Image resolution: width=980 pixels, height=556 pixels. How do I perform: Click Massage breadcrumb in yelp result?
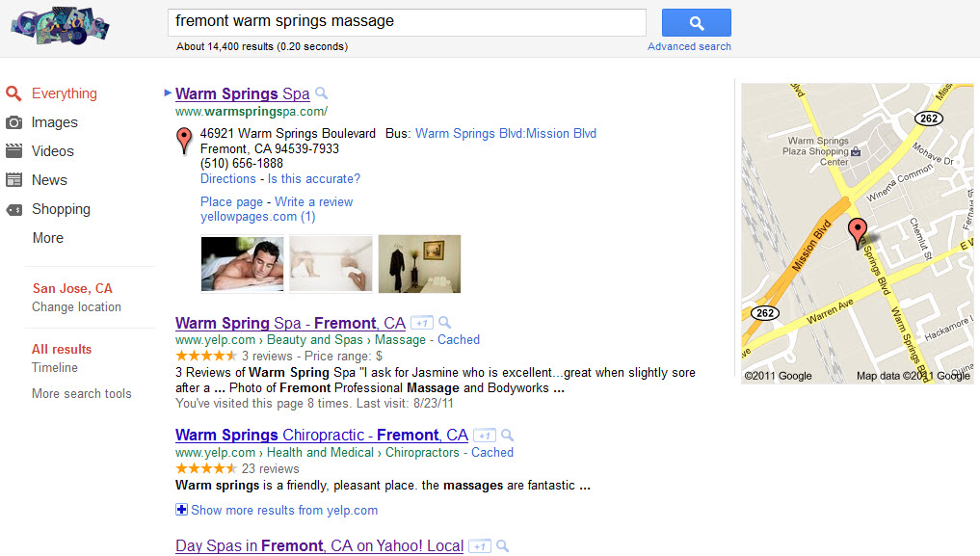[x=400, y=340]
